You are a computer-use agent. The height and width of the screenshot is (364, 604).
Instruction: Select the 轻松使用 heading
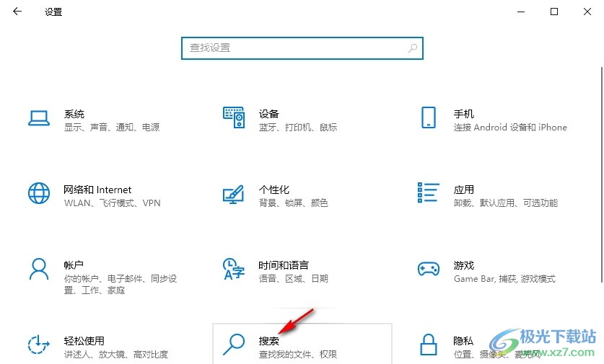(x=84, y=341)
